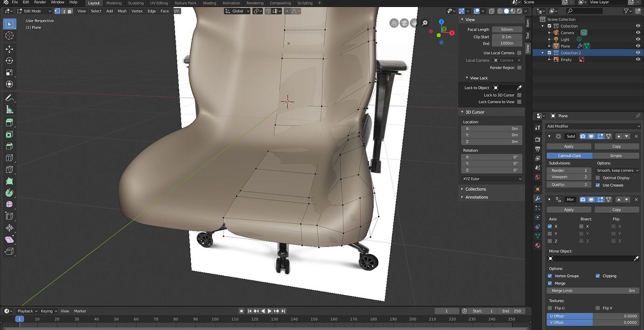This screenshot has height=330, width=644.
Task: Open the Render menu
Action: coord(40,2)
